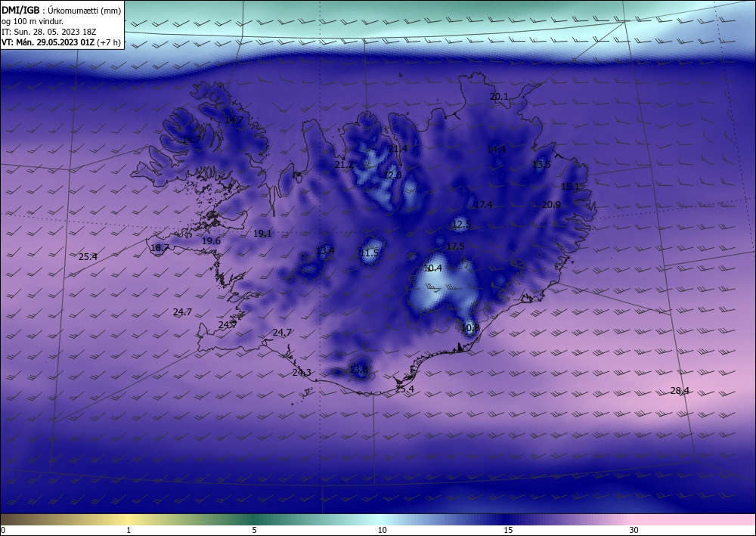Viewport: 756px width, 536px height.
Task: Click the color scale label 10
Action: tap(382, 531)
